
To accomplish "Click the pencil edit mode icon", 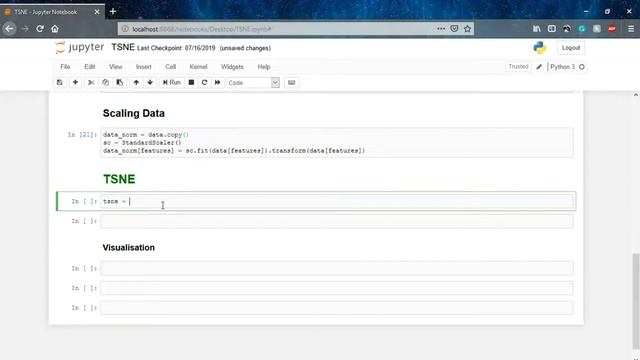I will [x=539, y=67].
